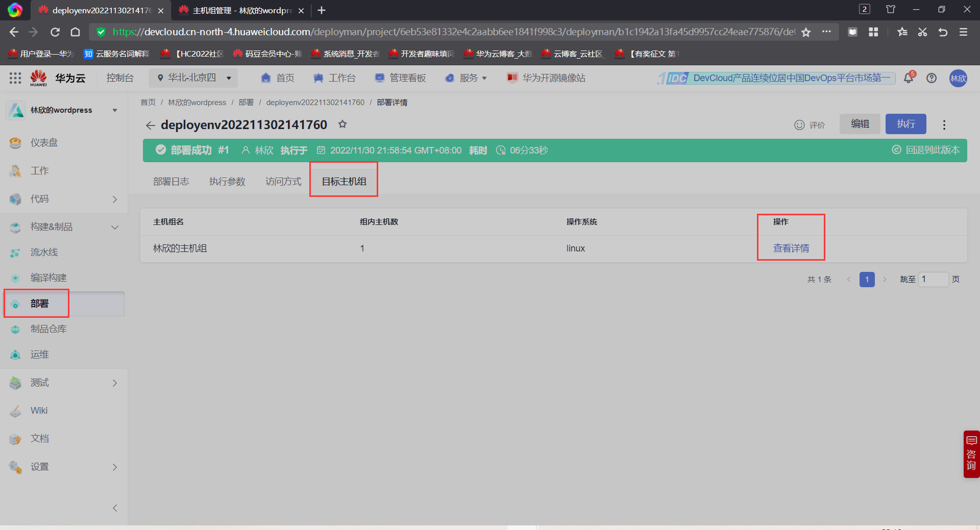Open 华为开源镜像站 link
Viewport: 980px width, 530px height.
[546, 78]
